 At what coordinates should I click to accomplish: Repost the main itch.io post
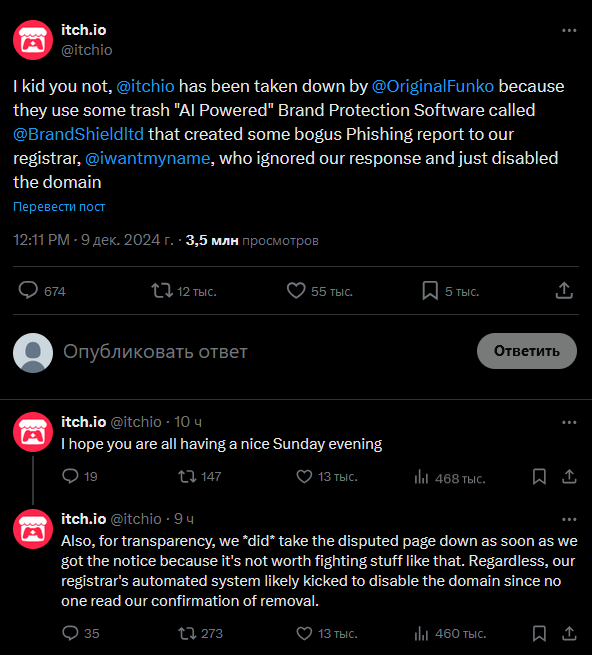[162, 291]
